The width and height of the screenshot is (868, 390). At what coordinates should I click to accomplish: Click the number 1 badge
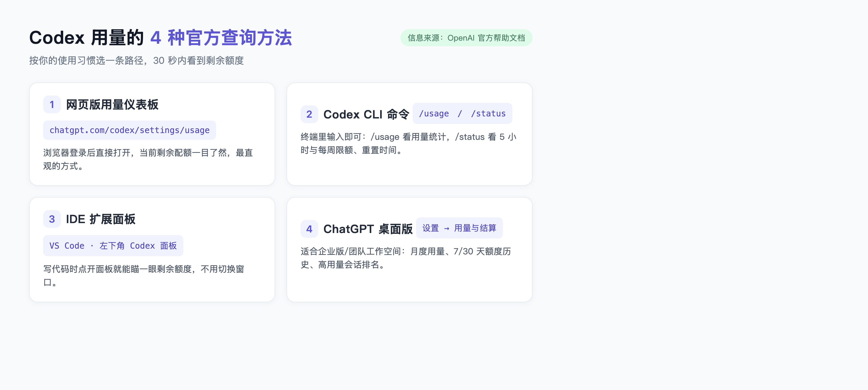pos(52,105)
